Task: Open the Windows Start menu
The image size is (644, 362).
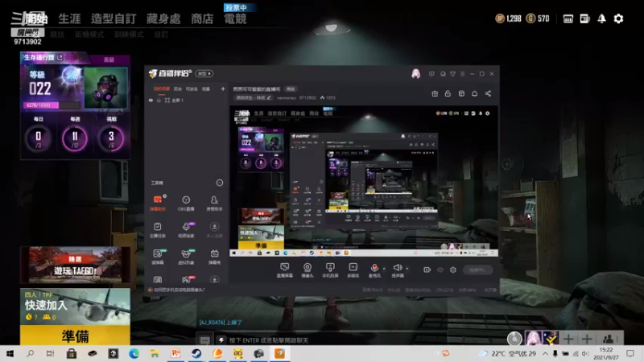Action: (x=10, y=353)
